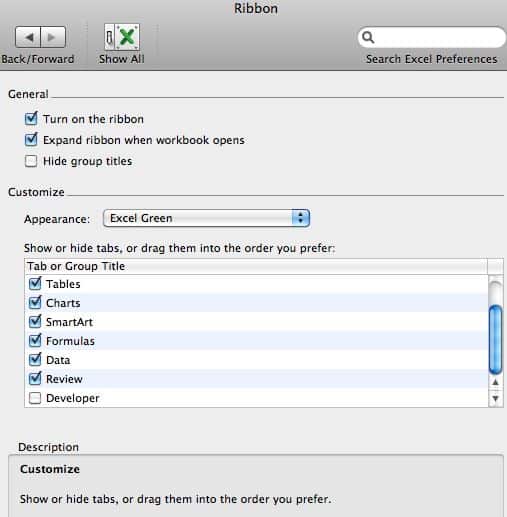Select the Charts row label
The image size is (507, 517).
point(63,303)
